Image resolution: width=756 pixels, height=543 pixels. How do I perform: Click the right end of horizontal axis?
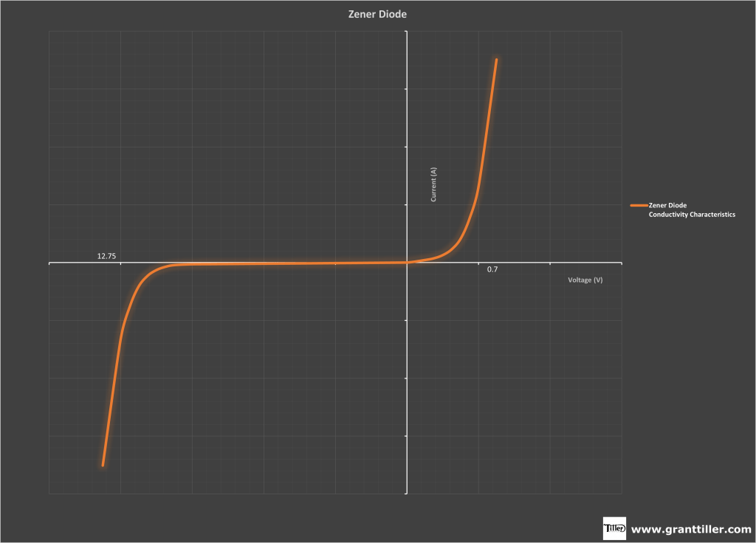pyautogui.click(x=621, y=262)
